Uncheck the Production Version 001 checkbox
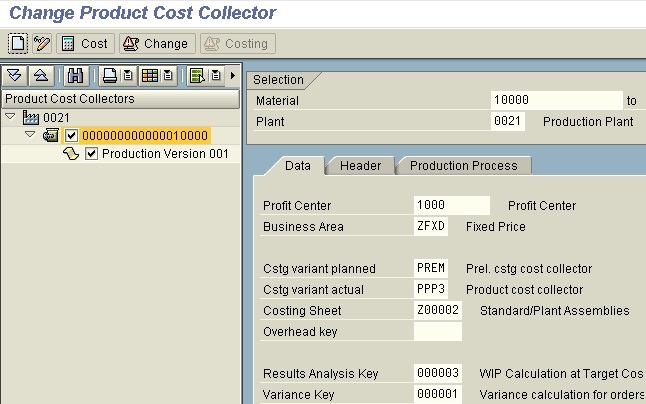Viewport: 646px width, 404px height. (x=92, y=154)
